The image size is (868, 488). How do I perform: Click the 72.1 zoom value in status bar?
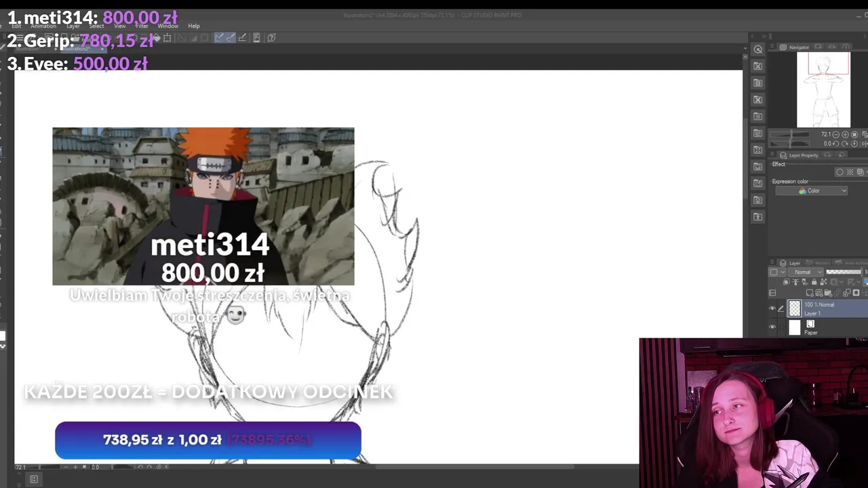click(21, 467)
